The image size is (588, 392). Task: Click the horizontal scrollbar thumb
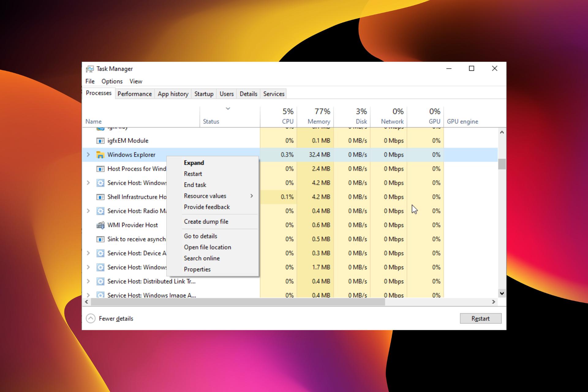coord(238,302)
